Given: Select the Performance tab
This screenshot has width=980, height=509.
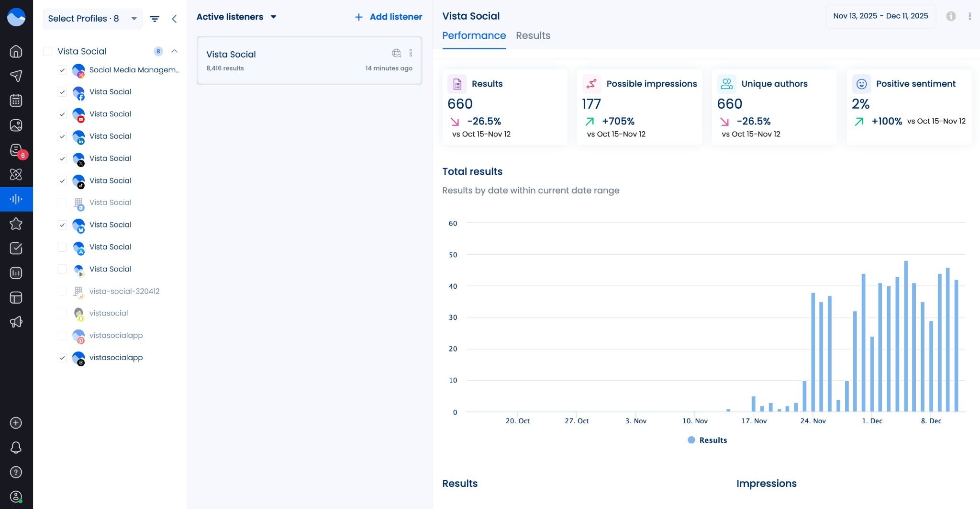Looking at the screenshot, I should coord(474,35).
